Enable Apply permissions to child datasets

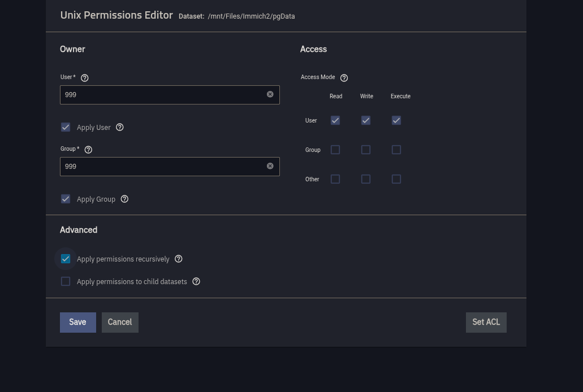pyautogui.click(x=66, y=281)
